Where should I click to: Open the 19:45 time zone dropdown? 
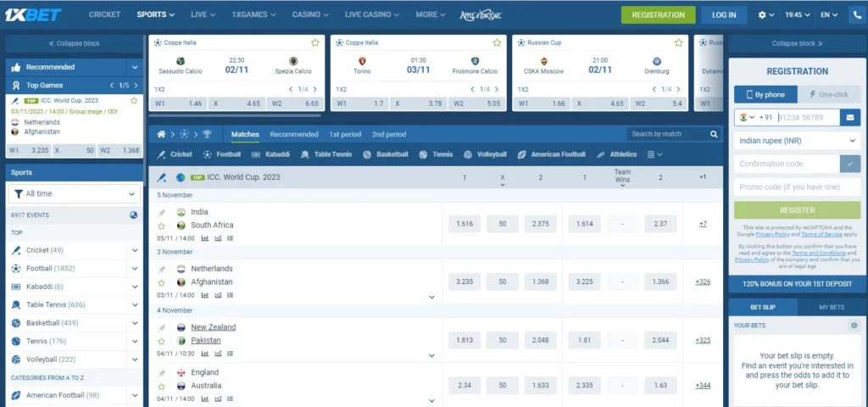[x=797, y=15]
